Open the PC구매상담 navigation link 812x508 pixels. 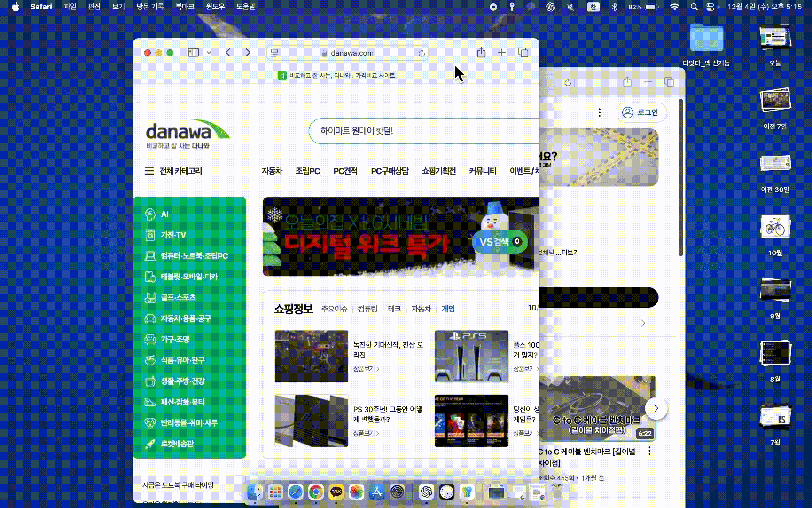coord(390,171)
